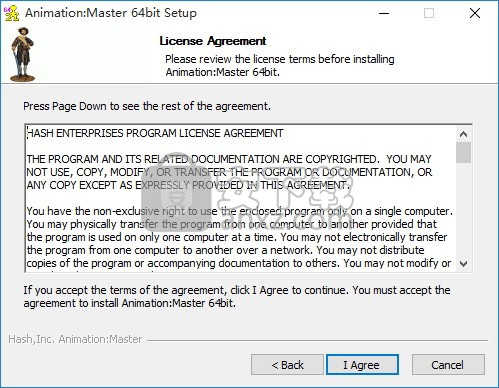Click the Please review the license terms subtitle

coord(280,65)
